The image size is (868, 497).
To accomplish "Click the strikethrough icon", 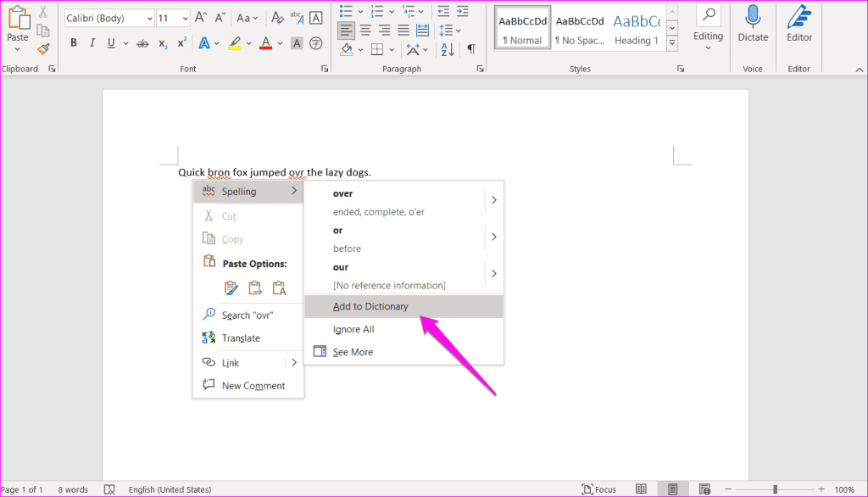I will [x=142, y=42].
